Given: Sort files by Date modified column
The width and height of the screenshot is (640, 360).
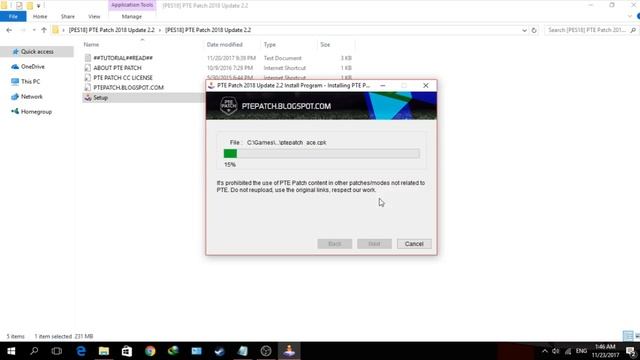Looking at the screenshot, I should coord(224,44).
